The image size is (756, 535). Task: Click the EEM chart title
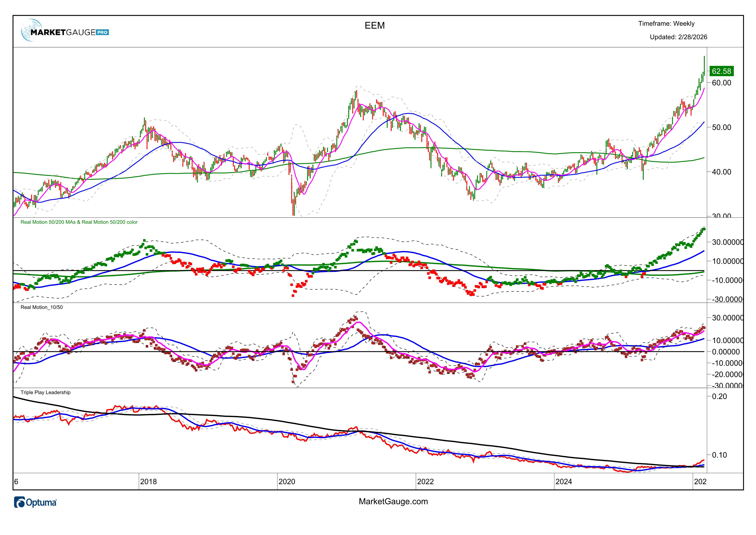[374, 26]
